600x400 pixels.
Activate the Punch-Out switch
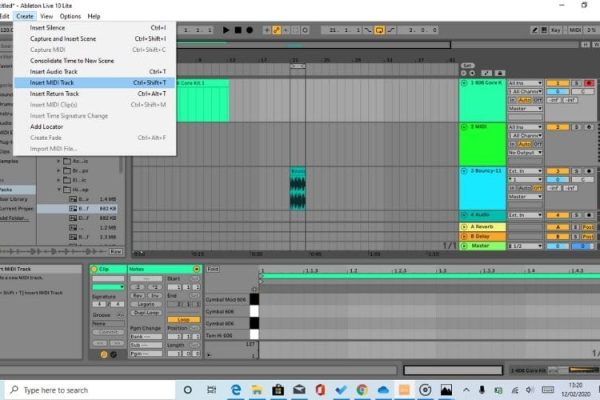[391, 30]
